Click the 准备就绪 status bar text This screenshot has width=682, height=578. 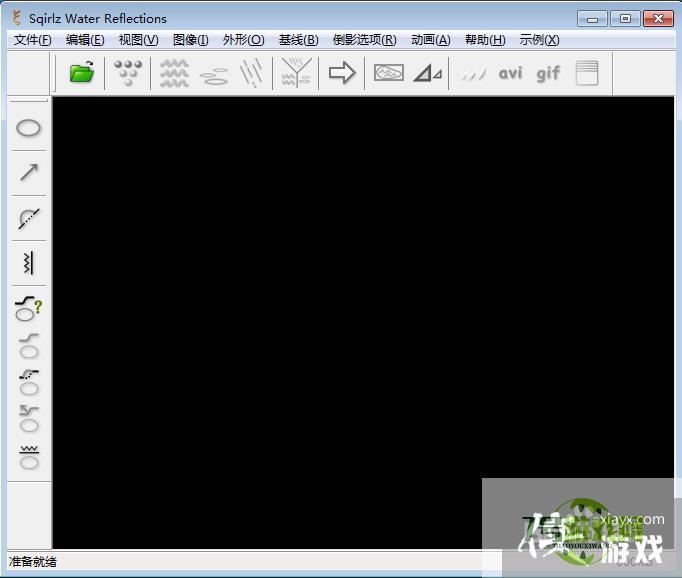33,561
